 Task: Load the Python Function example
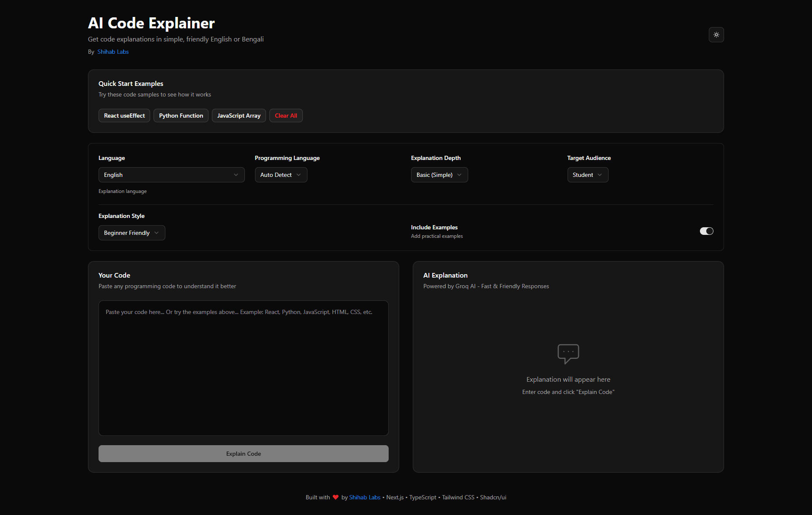[181, 116]
